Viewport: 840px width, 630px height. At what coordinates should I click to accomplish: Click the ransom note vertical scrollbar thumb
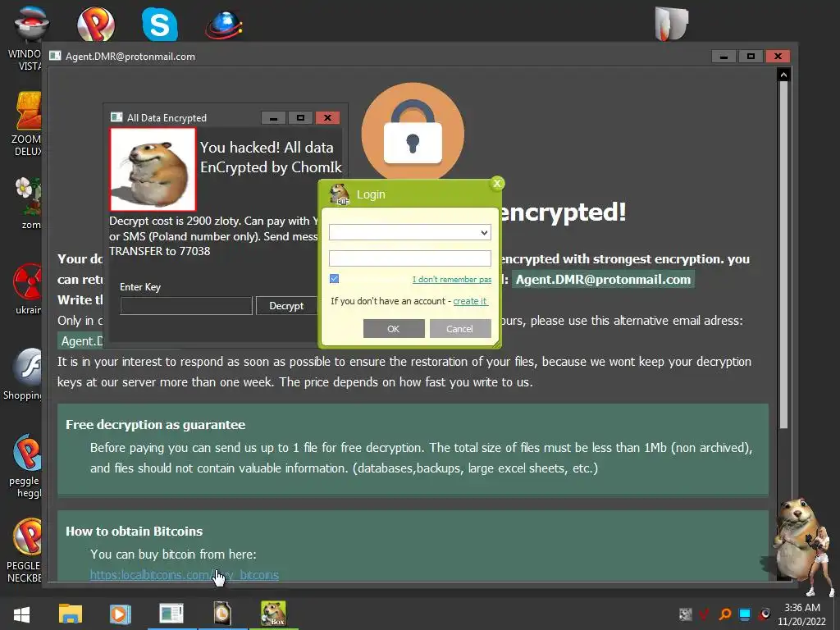783,255
